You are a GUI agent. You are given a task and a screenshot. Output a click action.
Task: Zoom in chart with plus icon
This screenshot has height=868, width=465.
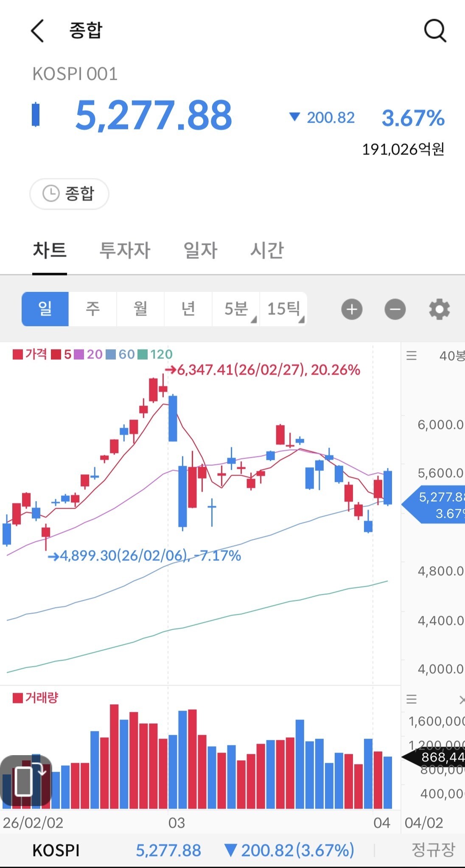click(352, 309)
